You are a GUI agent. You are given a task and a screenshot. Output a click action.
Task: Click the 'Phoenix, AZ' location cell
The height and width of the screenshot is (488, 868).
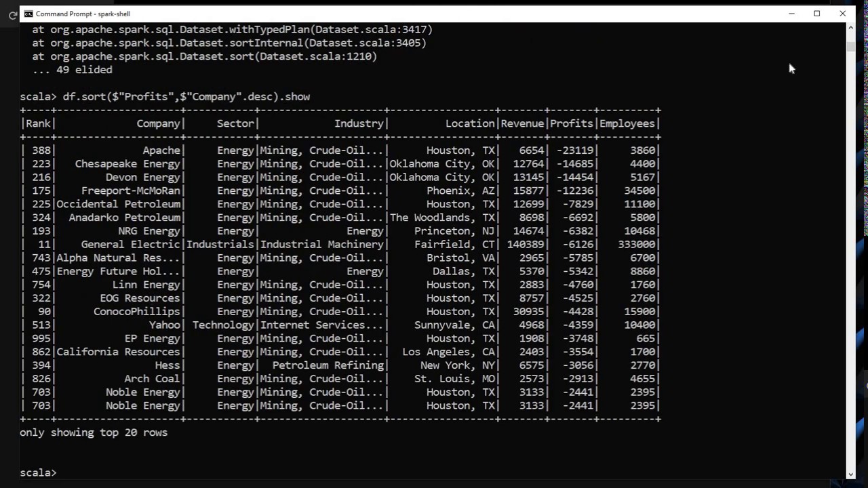coord(461,191)
